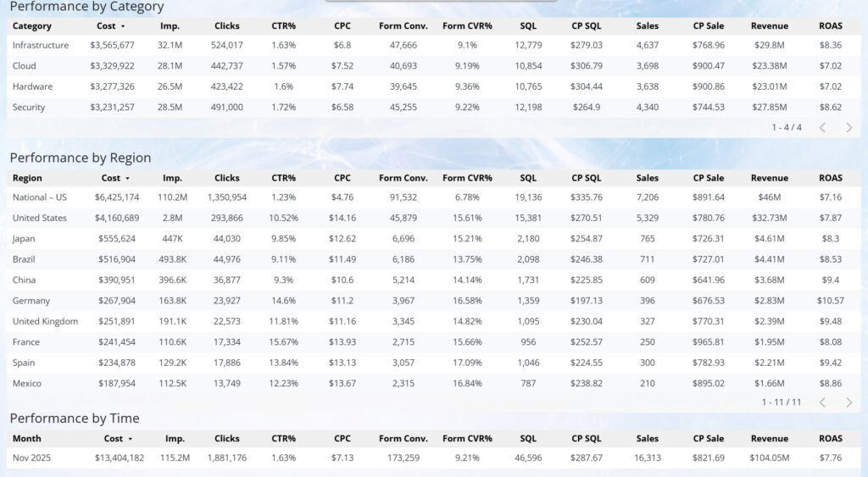Click sort arrow beside Cost in Time table
This screenshot has height=477, width=868.
131,439
